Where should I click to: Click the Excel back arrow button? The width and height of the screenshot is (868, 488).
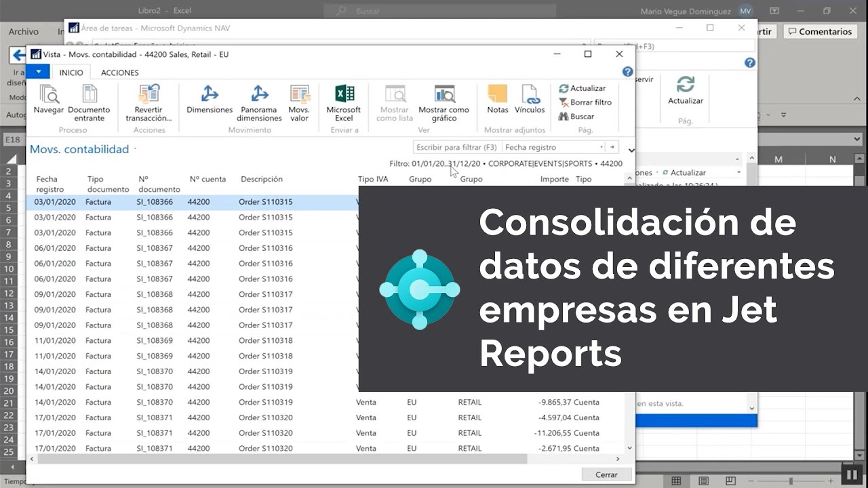pos(18,56)
